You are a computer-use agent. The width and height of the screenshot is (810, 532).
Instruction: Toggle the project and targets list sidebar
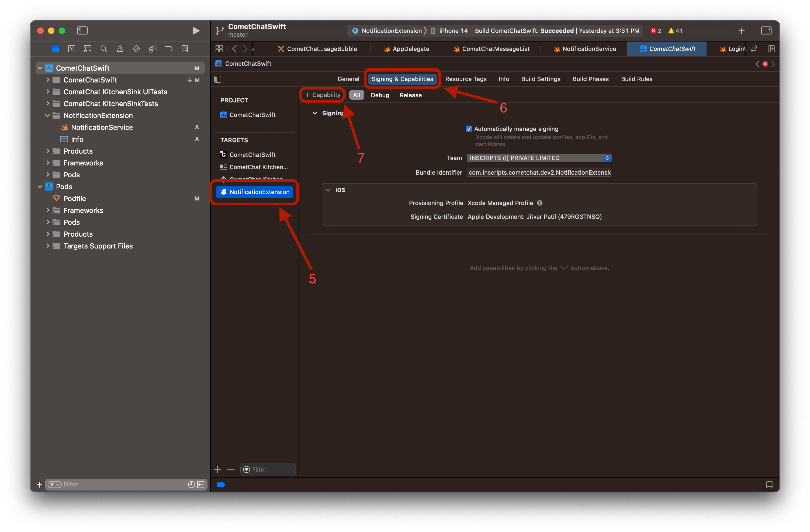pos(218,79)
